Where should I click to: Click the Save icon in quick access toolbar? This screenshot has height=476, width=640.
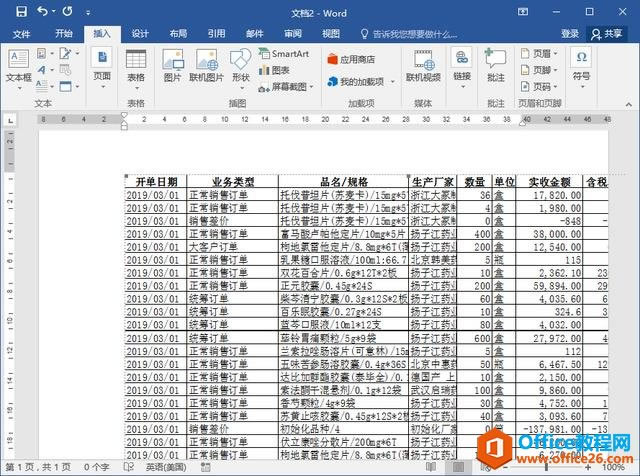click(21, 11)
